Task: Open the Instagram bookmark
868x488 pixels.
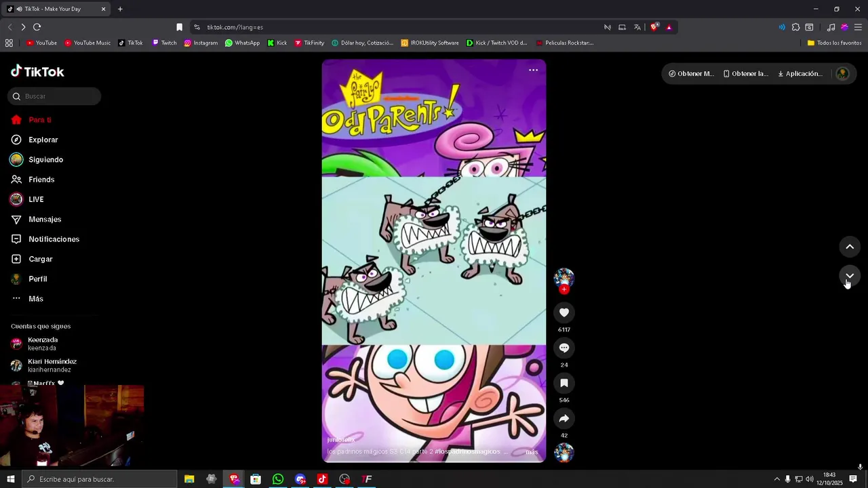Action: pos(201,43)
